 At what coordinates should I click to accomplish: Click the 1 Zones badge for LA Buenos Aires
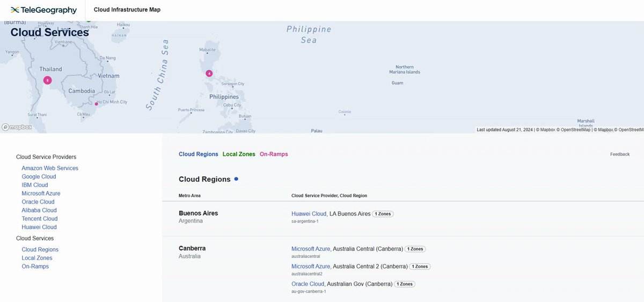383,214
